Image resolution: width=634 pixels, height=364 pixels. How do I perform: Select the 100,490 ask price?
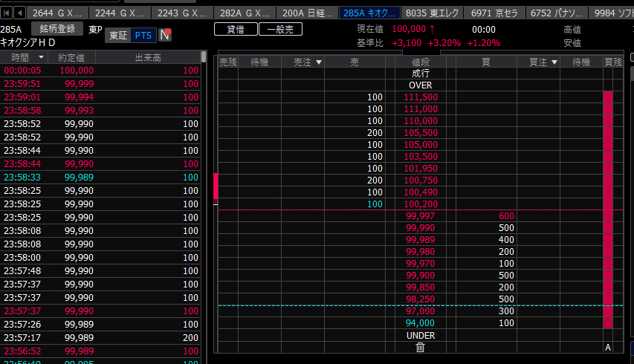pyautogui.click(x=421, y=192)
